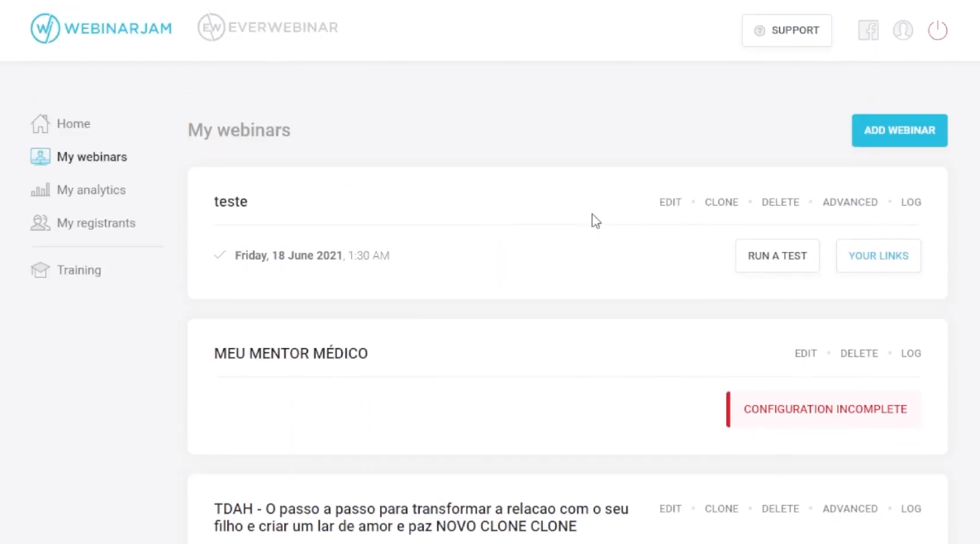The width and height of the screenshot is (980, 544).
Task: Click the checkmark beside the Friday session date
Action: 220,255
